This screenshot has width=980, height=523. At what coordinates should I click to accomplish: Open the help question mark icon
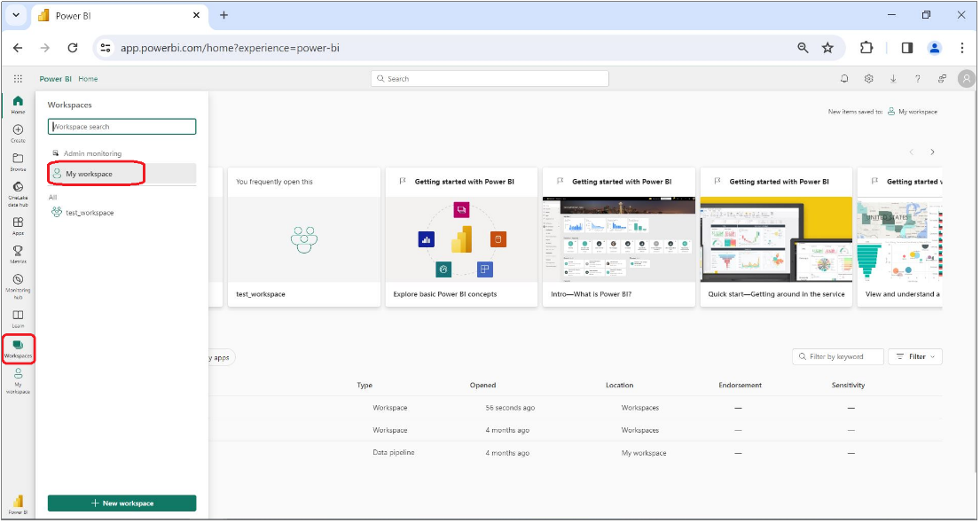coord(918,79)
